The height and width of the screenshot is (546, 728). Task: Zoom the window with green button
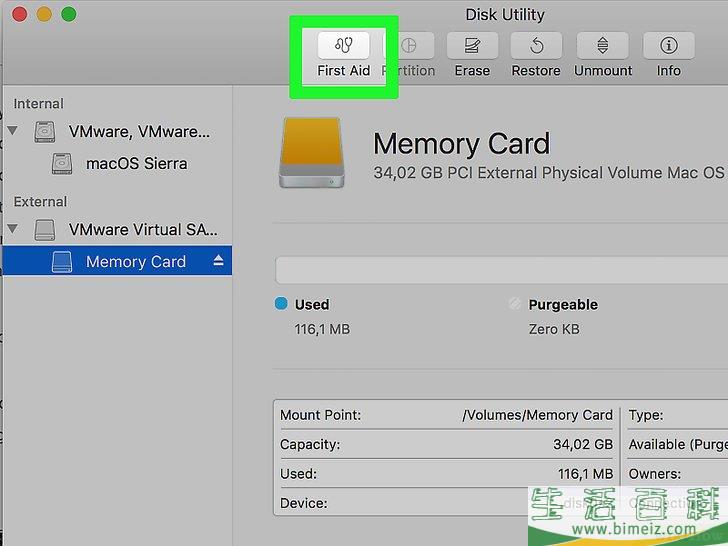(69, 14)
